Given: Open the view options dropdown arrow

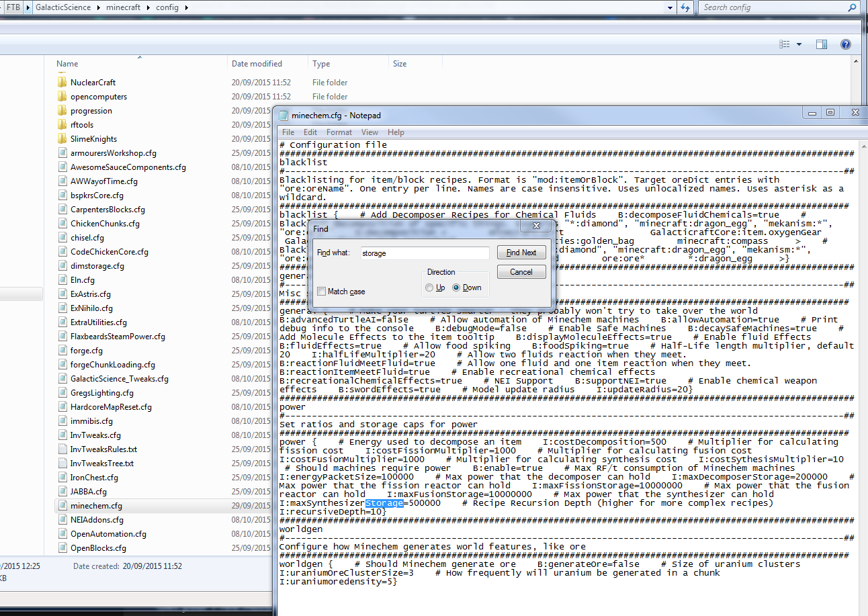Looking at the screenshot, I should pos(799,44).
